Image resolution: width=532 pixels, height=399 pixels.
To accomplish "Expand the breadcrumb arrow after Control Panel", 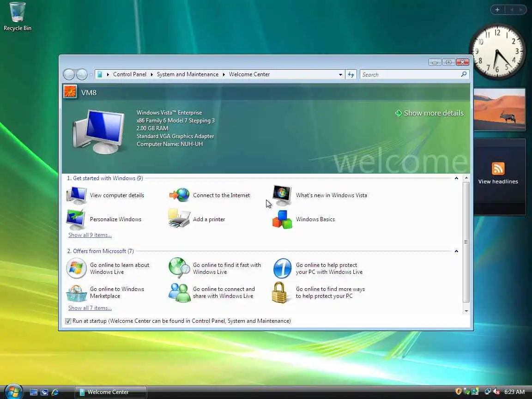I will 151,74.
